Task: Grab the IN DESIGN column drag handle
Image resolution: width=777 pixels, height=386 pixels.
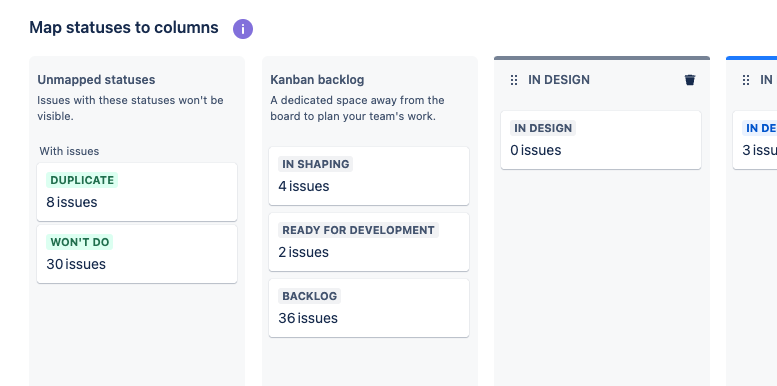Action: [514, 80]
